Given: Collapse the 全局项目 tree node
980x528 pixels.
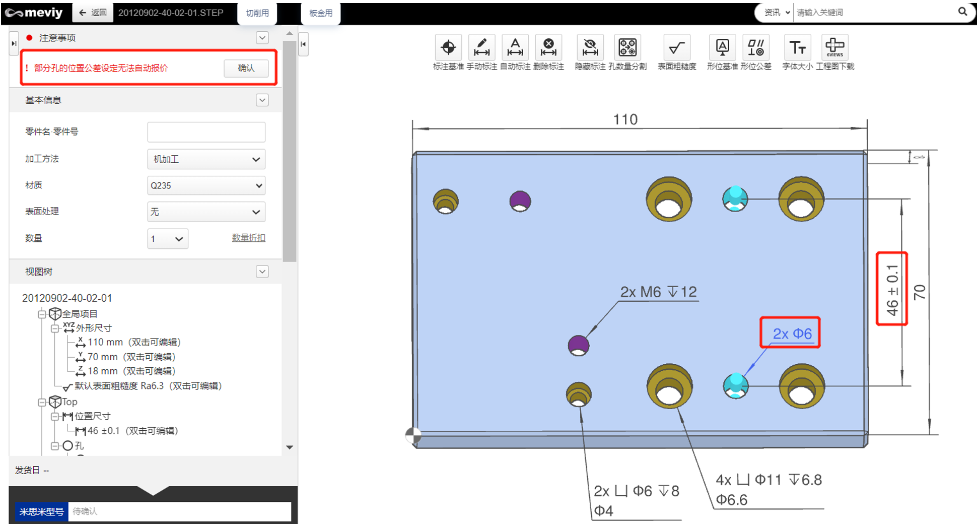Looking at the screenshot, I should (x=42, y=314).
